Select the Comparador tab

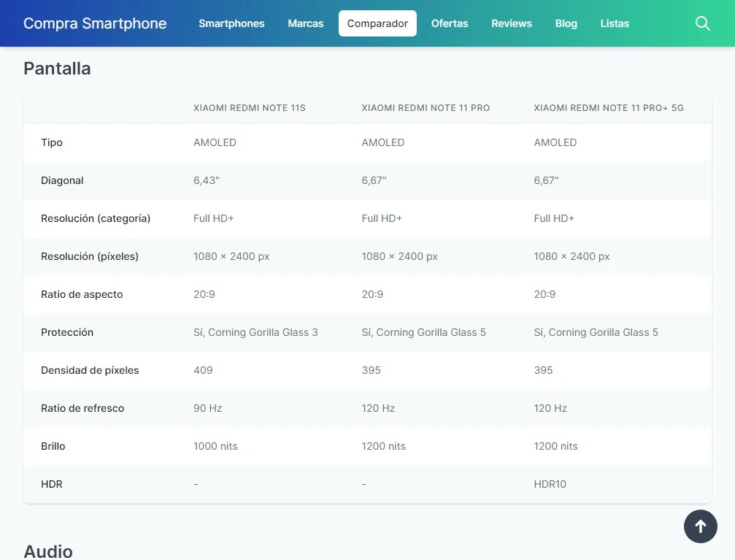(x=377, y=23)
